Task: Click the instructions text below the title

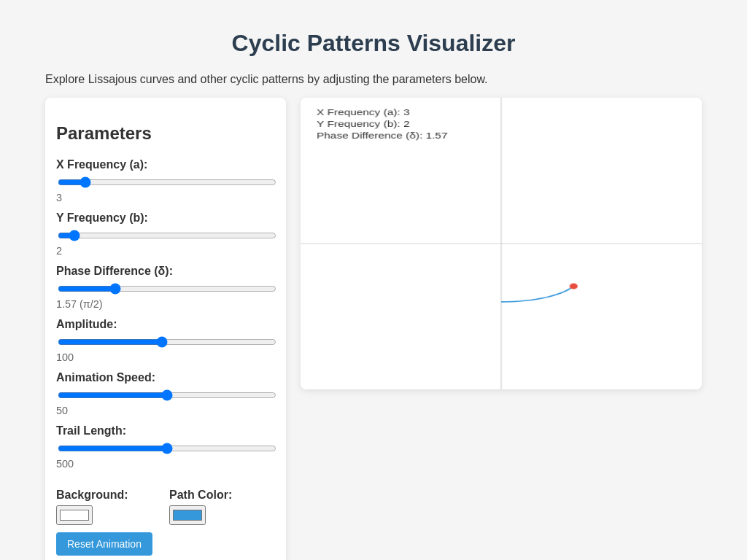Action: [x=268, y=79]
